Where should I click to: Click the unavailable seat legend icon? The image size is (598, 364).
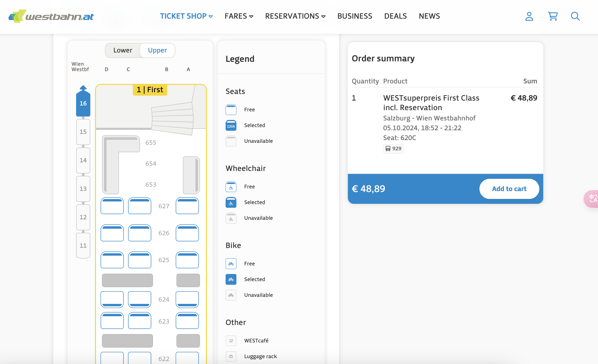click(x=231, y=141)
